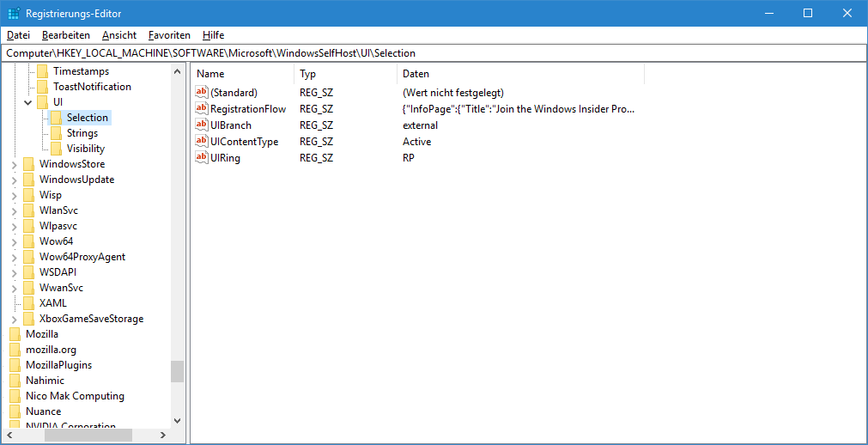
Task: Click the Mozilla folder icon
Action: click(15, 334)
